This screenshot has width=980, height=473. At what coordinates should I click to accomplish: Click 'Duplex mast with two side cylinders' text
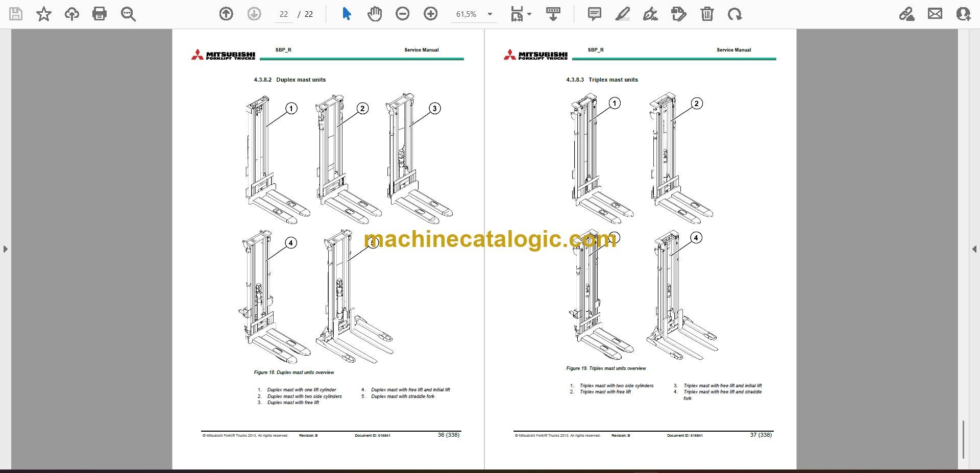(x=305, y=396)
